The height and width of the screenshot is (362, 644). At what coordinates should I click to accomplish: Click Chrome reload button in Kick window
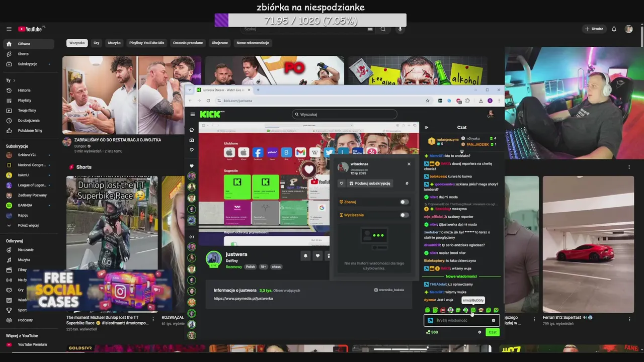[208, 101]
